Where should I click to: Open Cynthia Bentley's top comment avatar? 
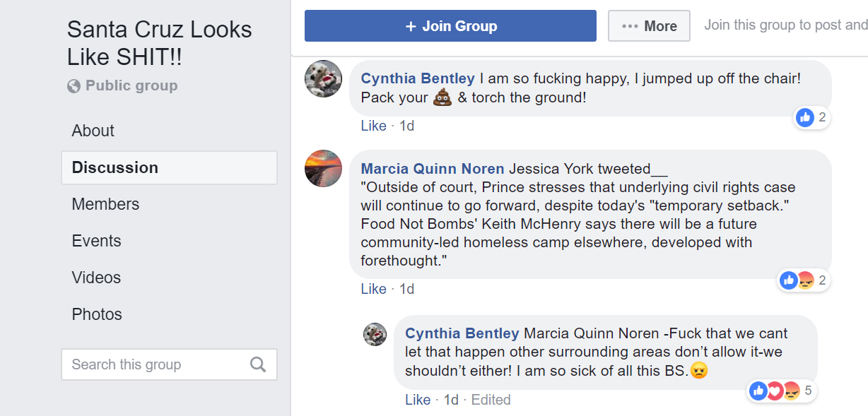tap(324, 78)
